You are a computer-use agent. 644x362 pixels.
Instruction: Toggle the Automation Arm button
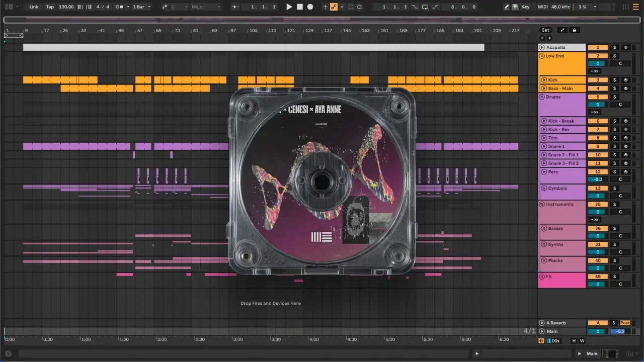(x=334, y=7)
